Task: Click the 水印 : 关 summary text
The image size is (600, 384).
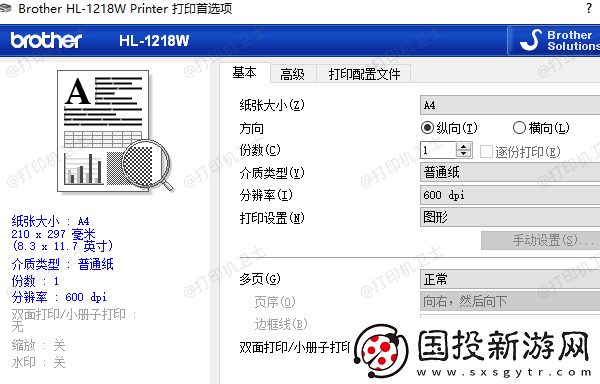Action: point(38,362)
